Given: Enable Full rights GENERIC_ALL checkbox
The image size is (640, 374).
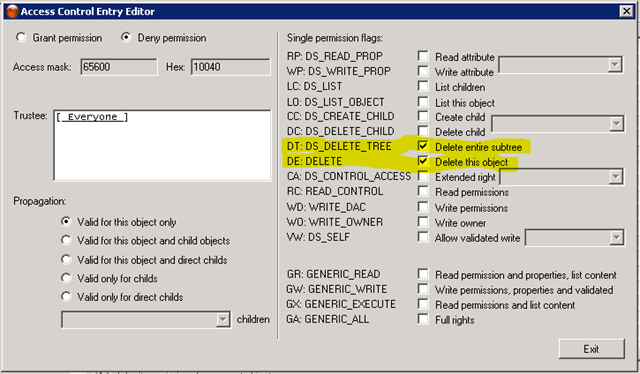Looking at the screenshot, I should click(423, 319).
